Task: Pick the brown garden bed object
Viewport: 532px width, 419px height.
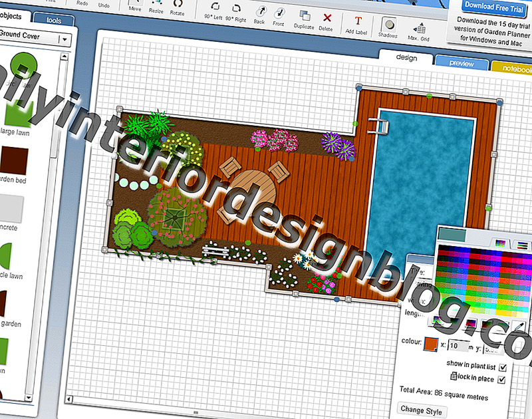Action: [x=14, y=161]
